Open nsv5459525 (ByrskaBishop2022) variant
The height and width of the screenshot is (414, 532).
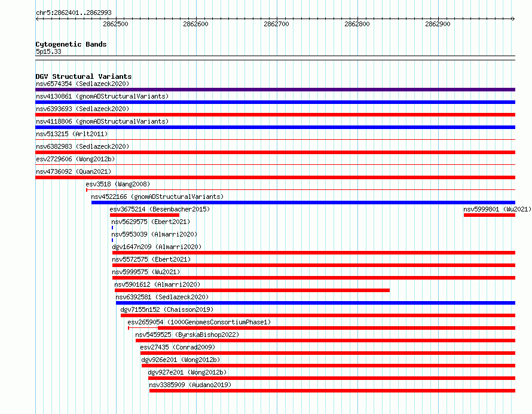coord(187,335)
